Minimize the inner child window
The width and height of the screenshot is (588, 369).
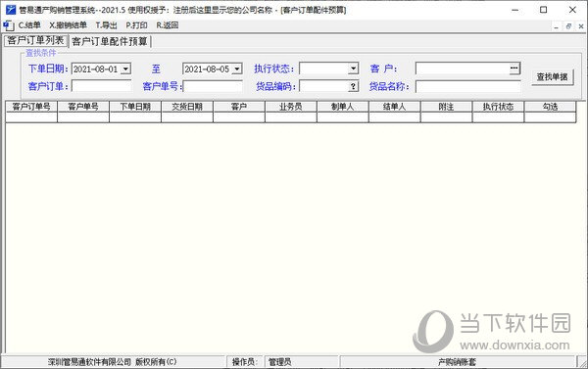coord(556,26)
